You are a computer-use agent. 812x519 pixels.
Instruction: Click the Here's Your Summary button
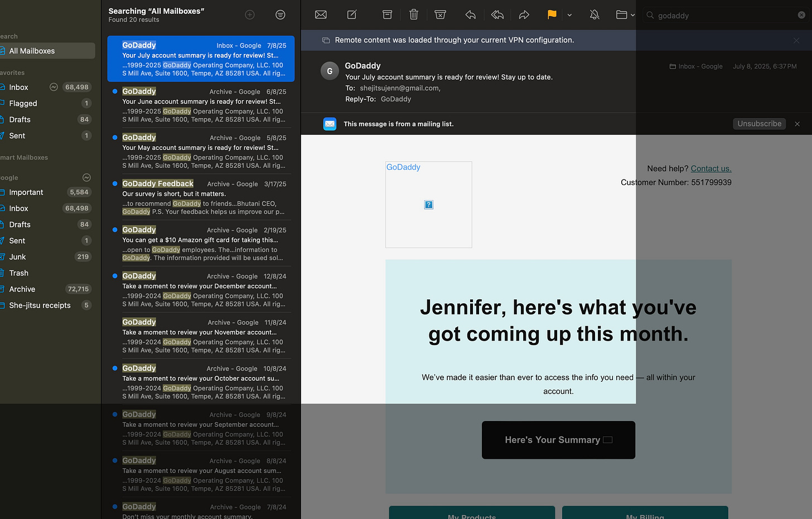point(558,440)
